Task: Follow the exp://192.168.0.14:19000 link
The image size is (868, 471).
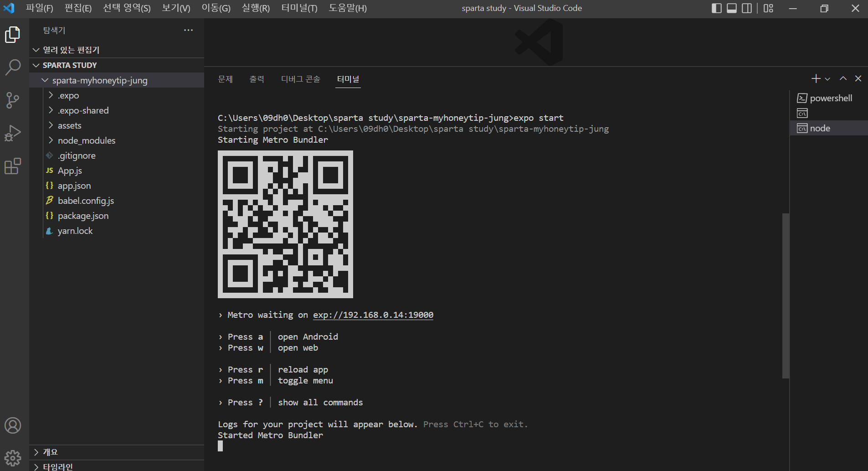Action: click(373, 315)
